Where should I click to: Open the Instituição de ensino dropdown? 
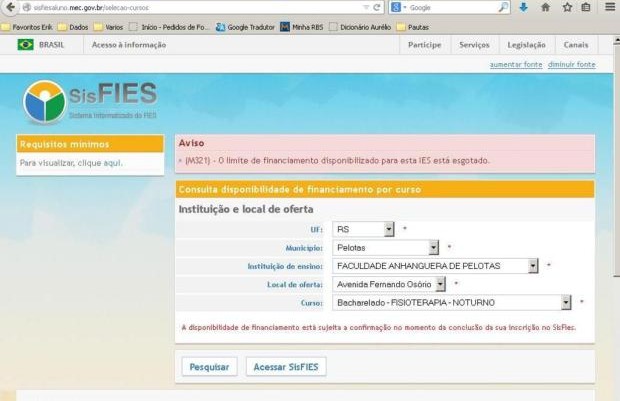[x=435, y=266]
